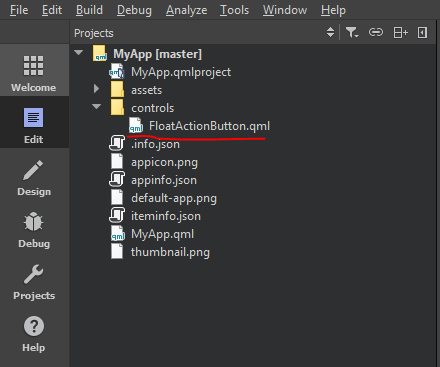Select the controls folder name
The width and height of the screenshot is (440, 367).
152,108
